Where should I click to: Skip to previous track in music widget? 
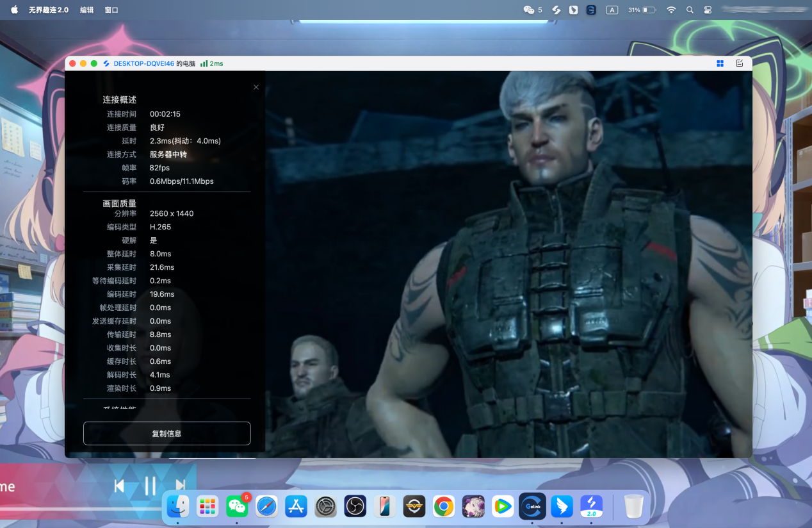119,486
